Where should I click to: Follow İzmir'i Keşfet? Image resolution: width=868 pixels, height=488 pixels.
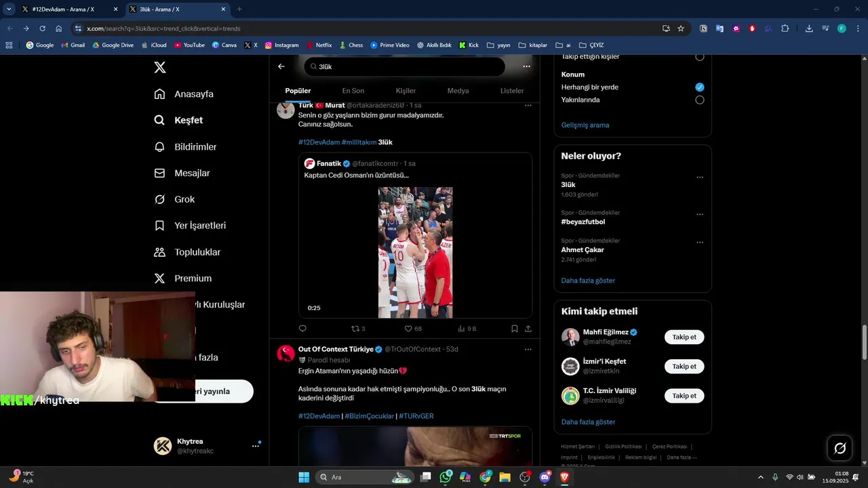(x=684, y=367)
